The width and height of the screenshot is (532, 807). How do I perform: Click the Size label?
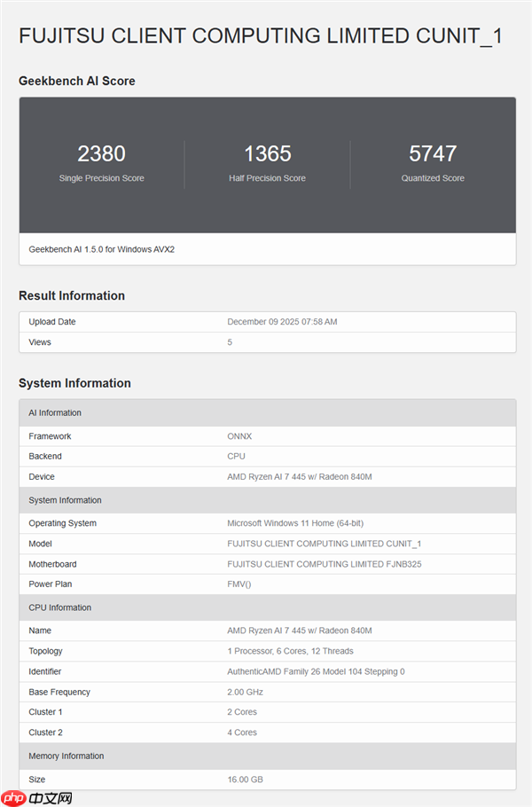37,780
